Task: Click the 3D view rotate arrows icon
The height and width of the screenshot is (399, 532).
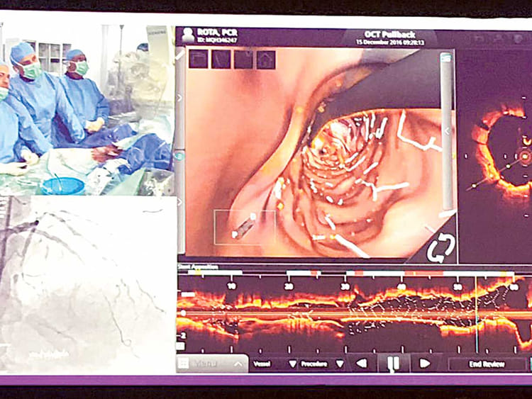Action: [440, 247]
